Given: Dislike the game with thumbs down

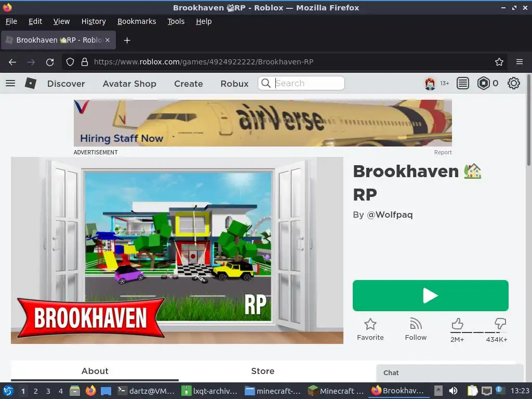Looking at the screenshot, I should click(x=500, y=323).
